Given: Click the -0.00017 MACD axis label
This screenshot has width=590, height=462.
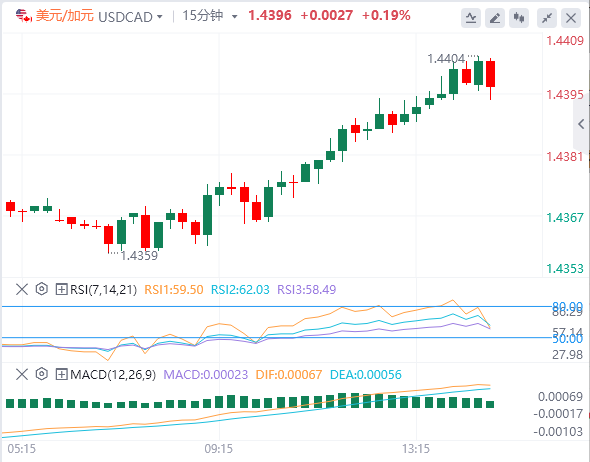Looking at the screenshot, I should (558, 414).
